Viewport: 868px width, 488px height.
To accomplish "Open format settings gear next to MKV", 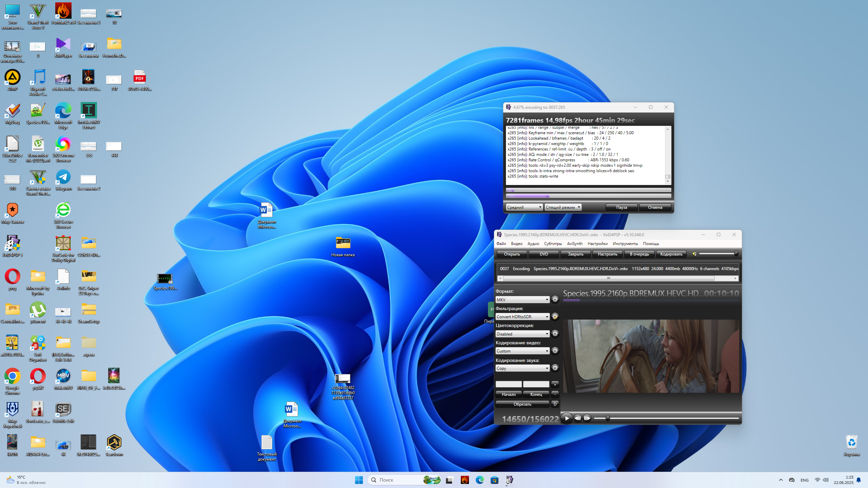I will [555, 300].
